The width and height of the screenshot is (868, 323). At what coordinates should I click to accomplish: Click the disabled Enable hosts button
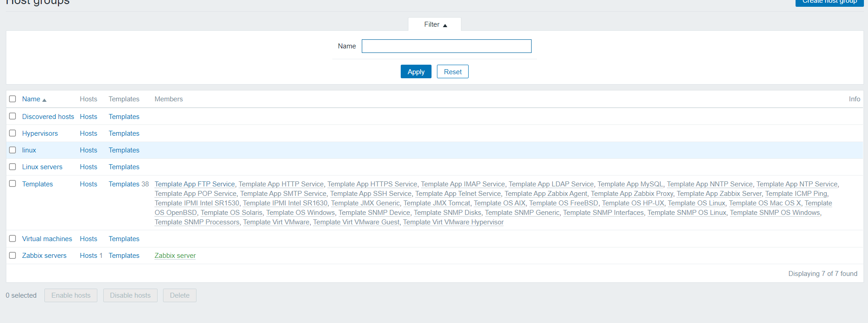coord(71,295)
